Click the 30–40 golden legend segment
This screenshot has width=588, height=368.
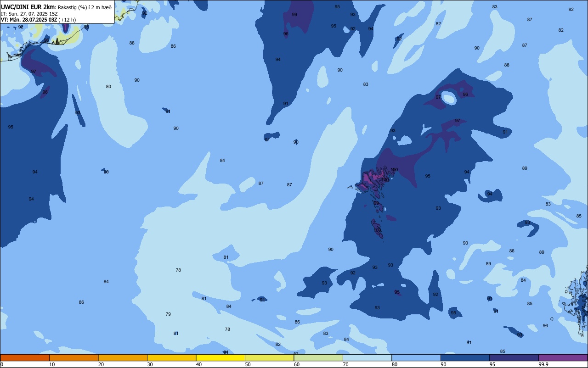tap(171, 357)
